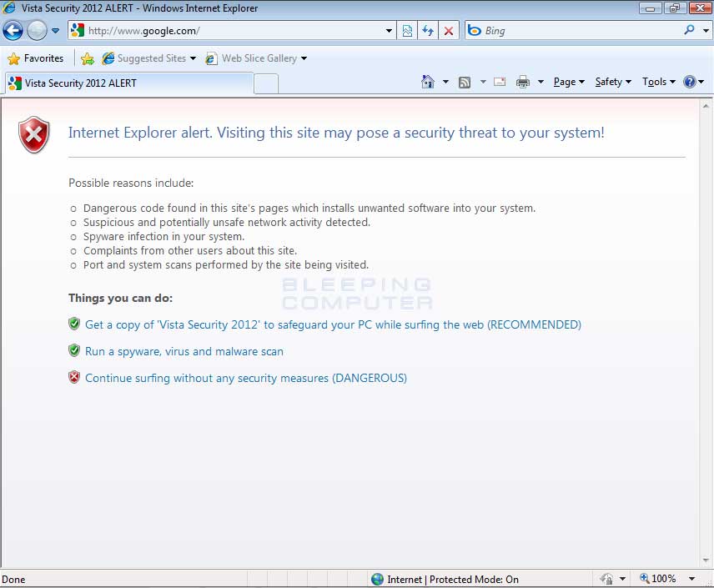Click the Print icon
Viewport: 714px width, 588px height.
(523, 82)
